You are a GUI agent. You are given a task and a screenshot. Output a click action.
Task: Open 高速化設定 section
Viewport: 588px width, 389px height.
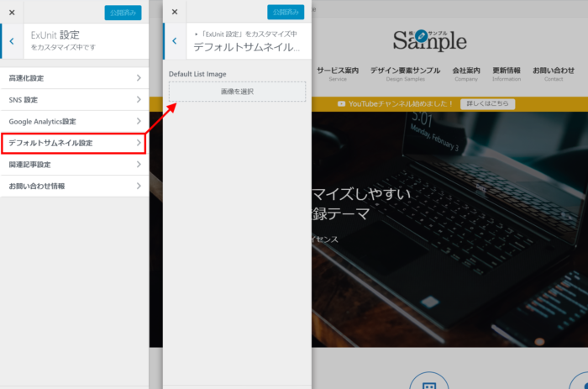click(x=75, y=78)
